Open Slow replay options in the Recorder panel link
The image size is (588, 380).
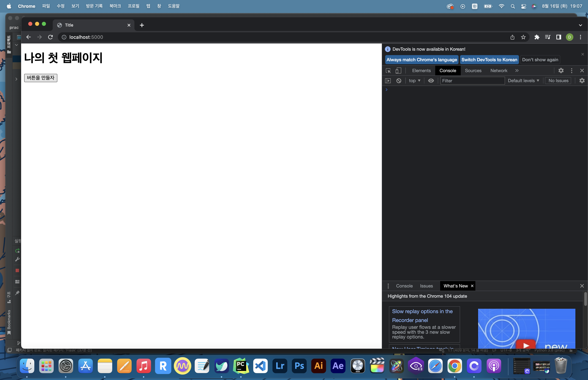tap(422, 316)
